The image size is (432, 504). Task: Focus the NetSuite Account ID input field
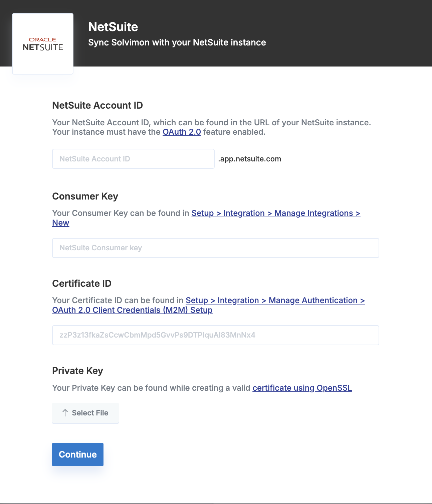tap(133, 159)
